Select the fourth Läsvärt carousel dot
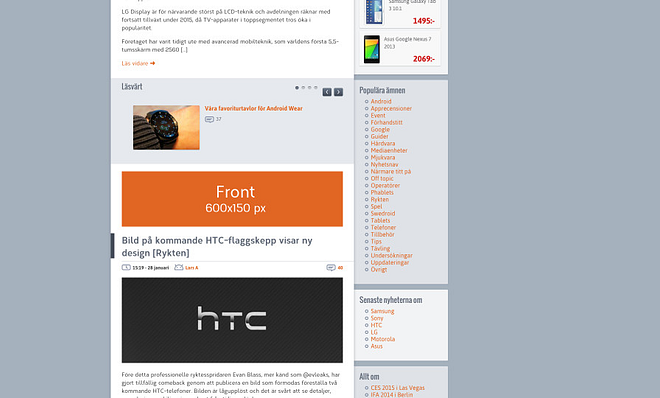 point(316,88)
